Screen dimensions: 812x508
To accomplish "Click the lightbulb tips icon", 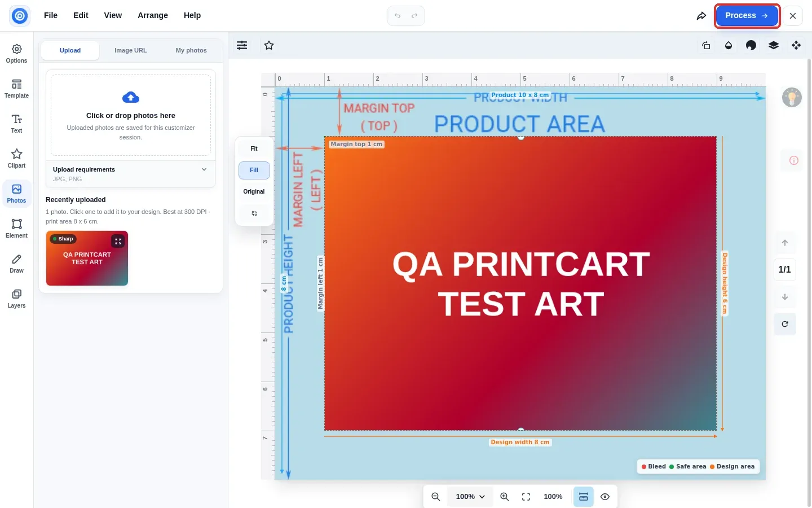I will coord(792,98).
